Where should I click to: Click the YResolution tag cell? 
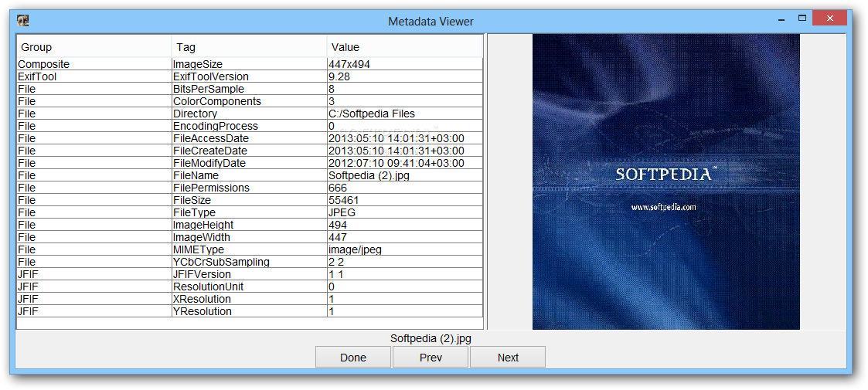pos(249,311)
